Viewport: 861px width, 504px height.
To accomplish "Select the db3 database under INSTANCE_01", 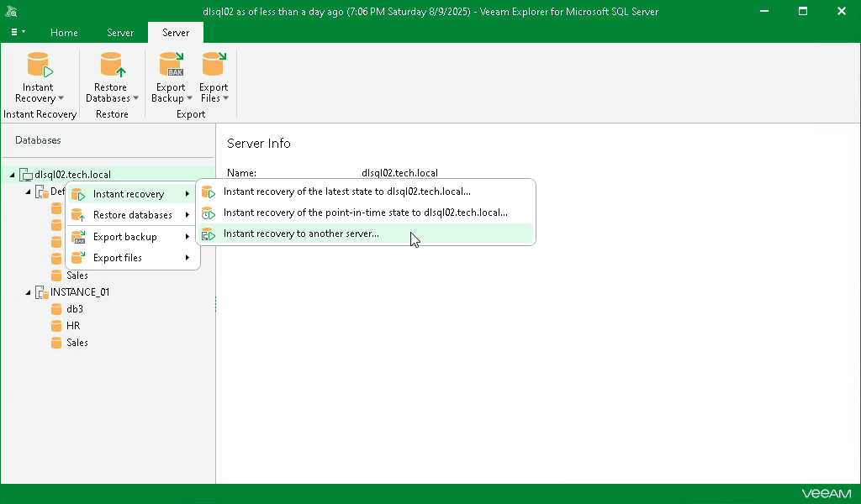I will click(x=73, y=308).
